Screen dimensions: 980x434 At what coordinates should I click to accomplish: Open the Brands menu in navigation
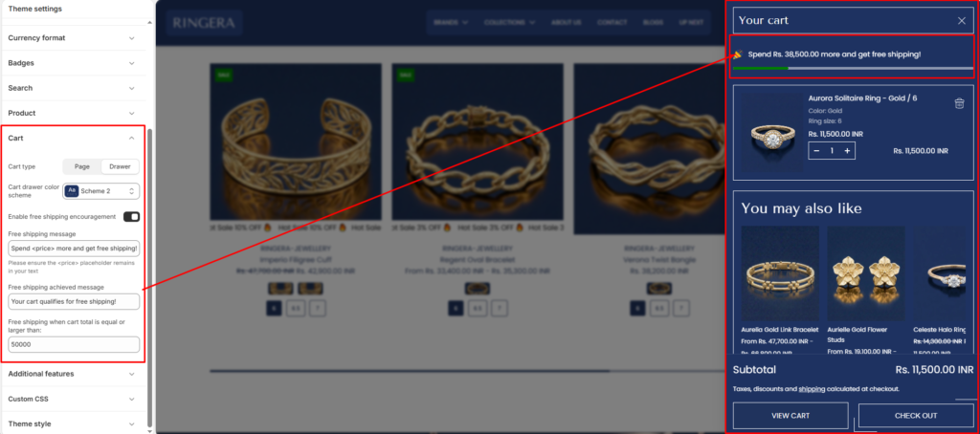coord(451,23)
